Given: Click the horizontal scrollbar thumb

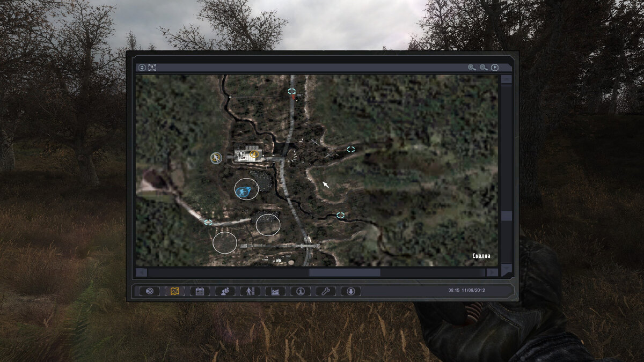Looking at the screenshot, I should click(x=344, y=272).
